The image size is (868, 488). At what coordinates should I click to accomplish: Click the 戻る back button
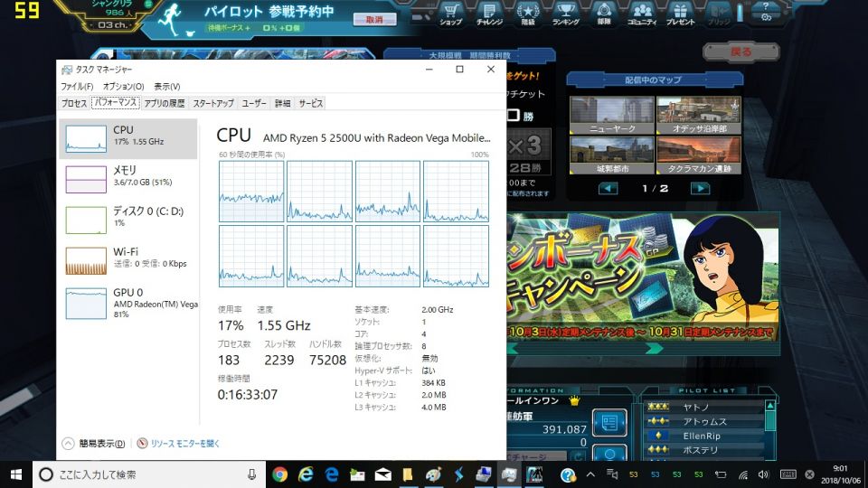(x=741, y=52)
